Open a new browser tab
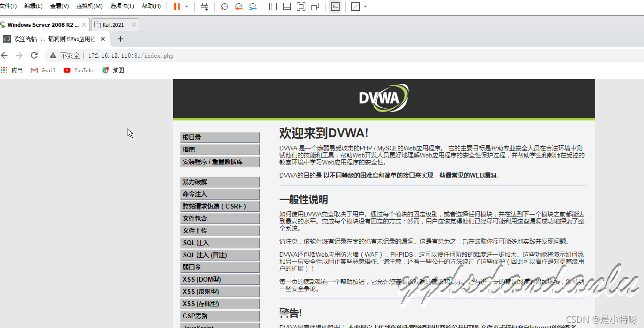The image size is (644, 328). tap(121, 39)
